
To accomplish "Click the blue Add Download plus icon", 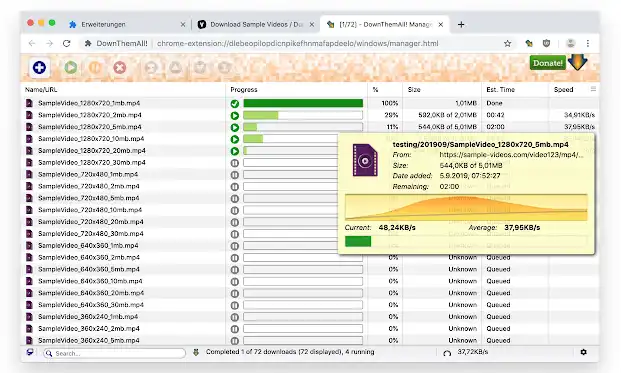I will pos(39,68).
